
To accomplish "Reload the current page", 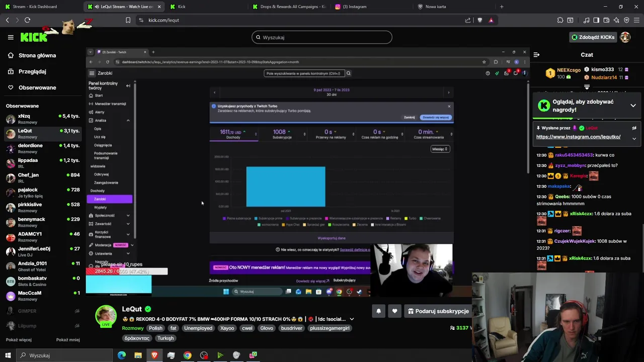I will [x=27, y=20].
